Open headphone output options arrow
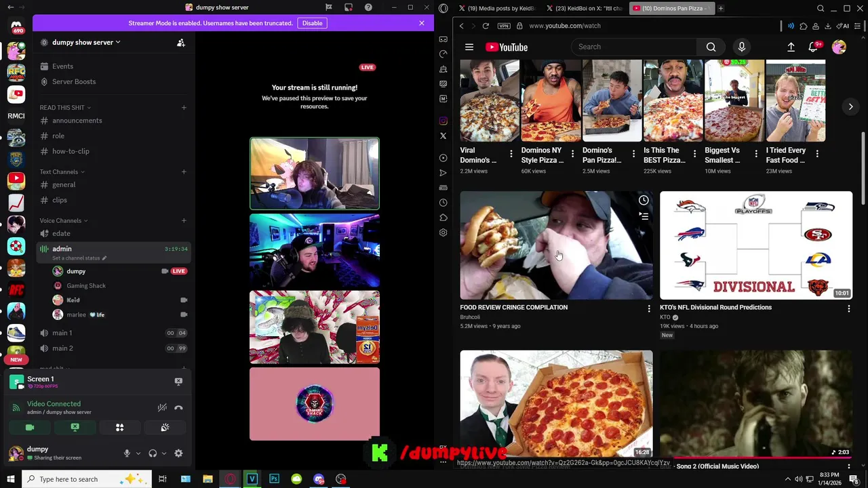Viewport: 868px width, 488px height. pos(164,453)
